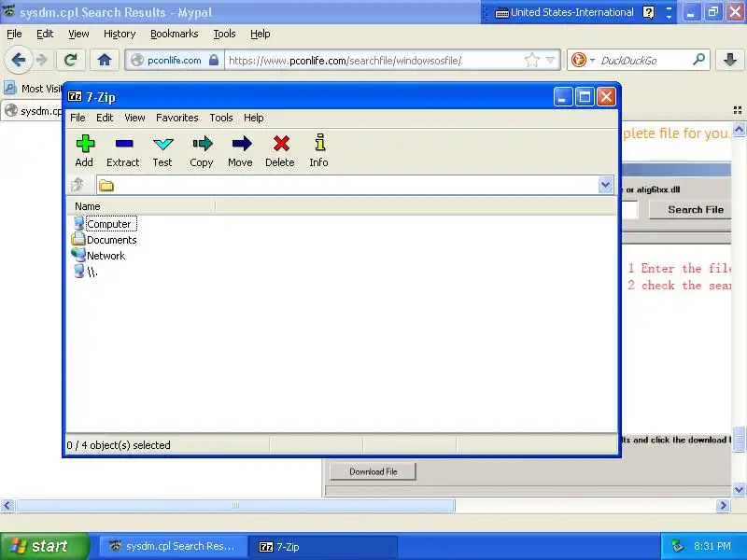
Task: Maximize the 7-Zip window
Action: coord(585,97)
